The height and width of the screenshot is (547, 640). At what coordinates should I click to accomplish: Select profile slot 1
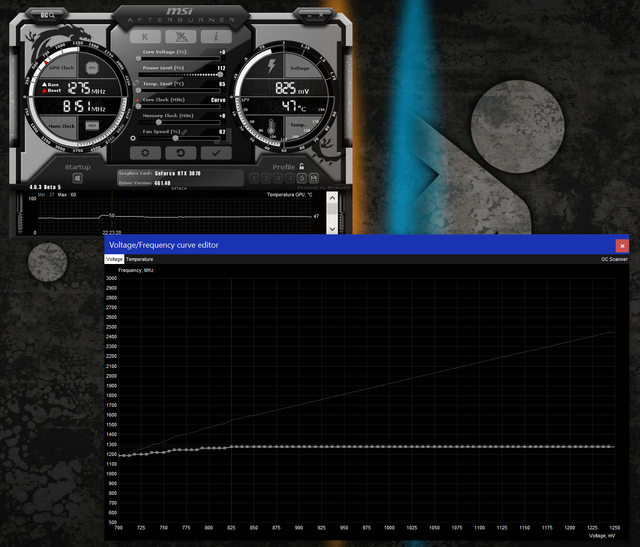(x=254, y=178)
